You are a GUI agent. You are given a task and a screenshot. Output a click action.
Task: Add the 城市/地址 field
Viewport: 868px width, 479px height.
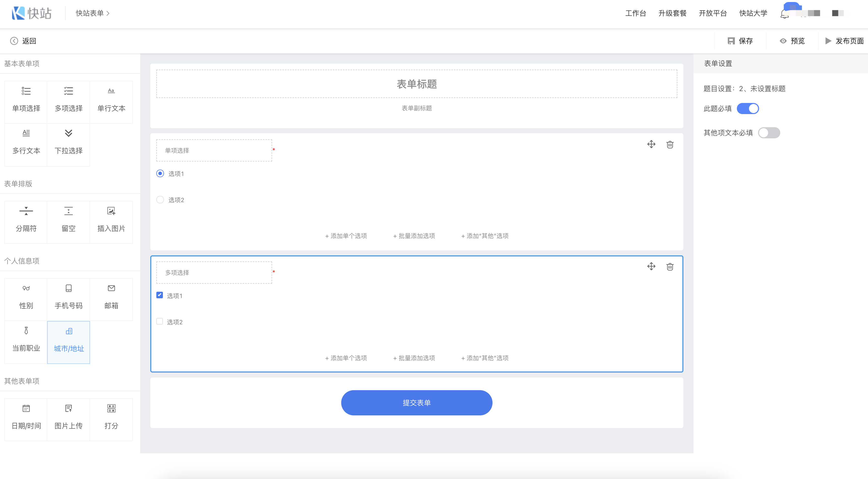click(68, 342)
